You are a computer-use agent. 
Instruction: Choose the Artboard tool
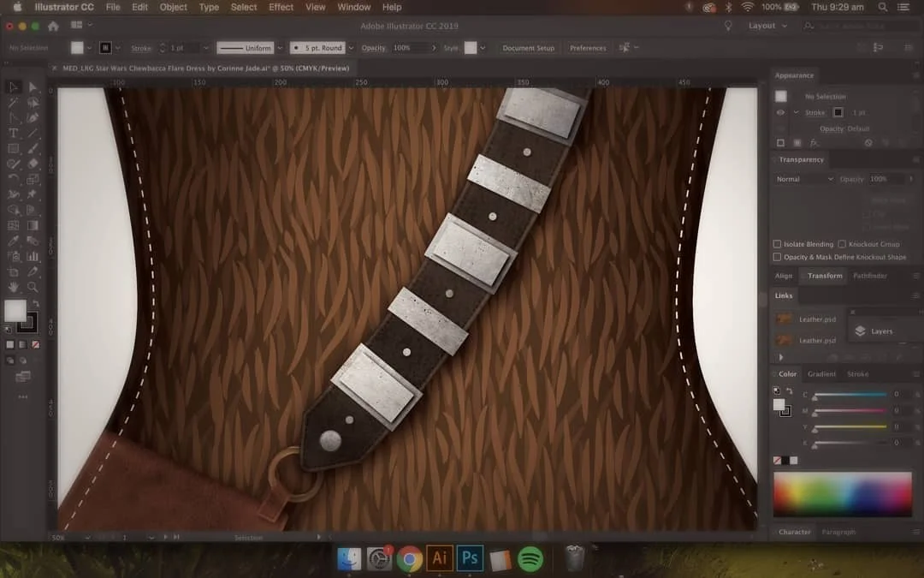click(x=14, y=272)
